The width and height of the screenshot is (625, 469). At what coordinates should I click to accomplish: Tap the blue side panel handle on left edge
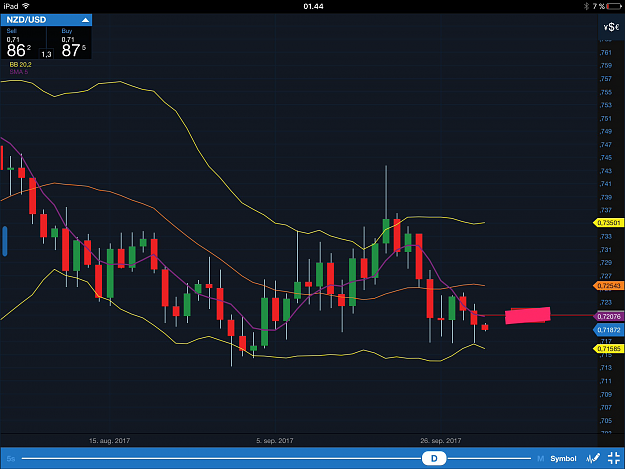click(5, 241)
